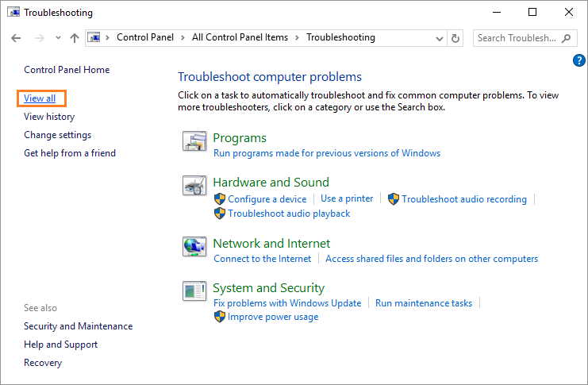Open Access shared files and folders link
588x385 pixels.
click(432, 259)
